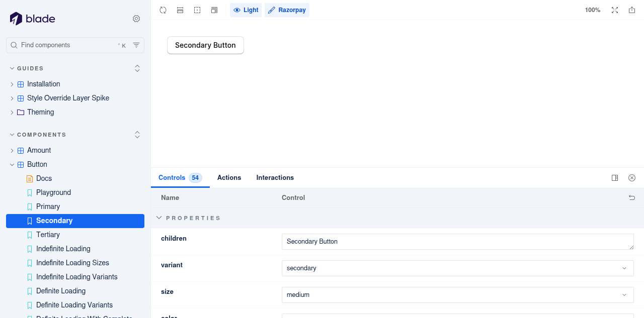Open the Razorpay brand theme selector
This screenshot has height=318, width=644.
(287, 10)
